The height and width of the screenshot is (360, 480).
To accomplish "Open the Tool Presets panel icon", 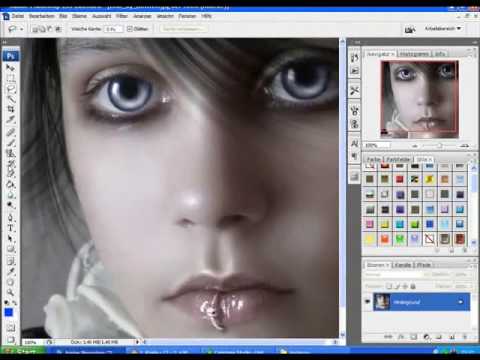I will click(x=354, y=91).
